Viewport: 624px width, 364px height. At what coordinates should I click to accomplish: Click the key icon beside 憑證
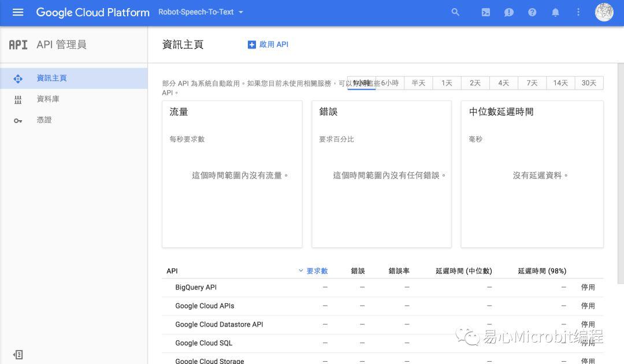(x=18, y=121)
